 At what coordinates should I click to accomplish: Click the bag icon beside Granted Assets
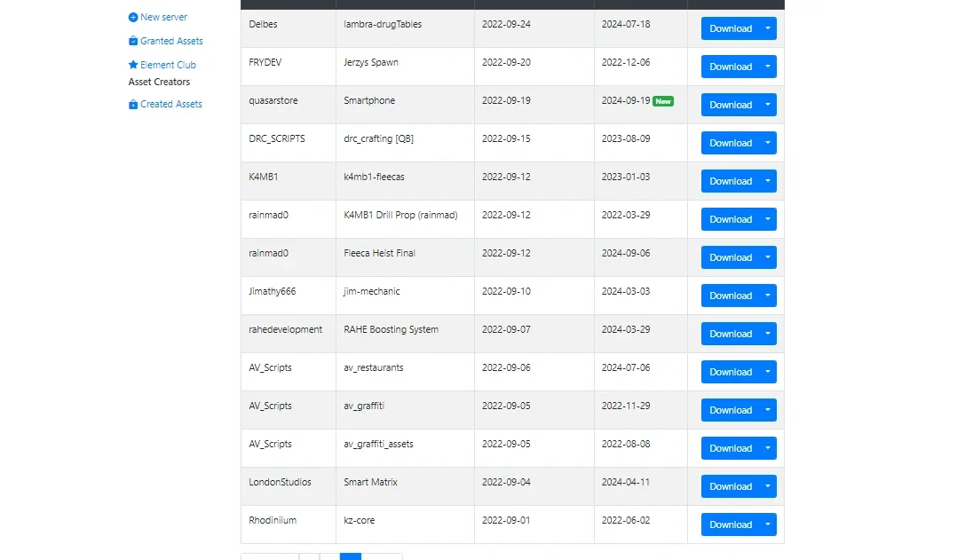[133, 41]
